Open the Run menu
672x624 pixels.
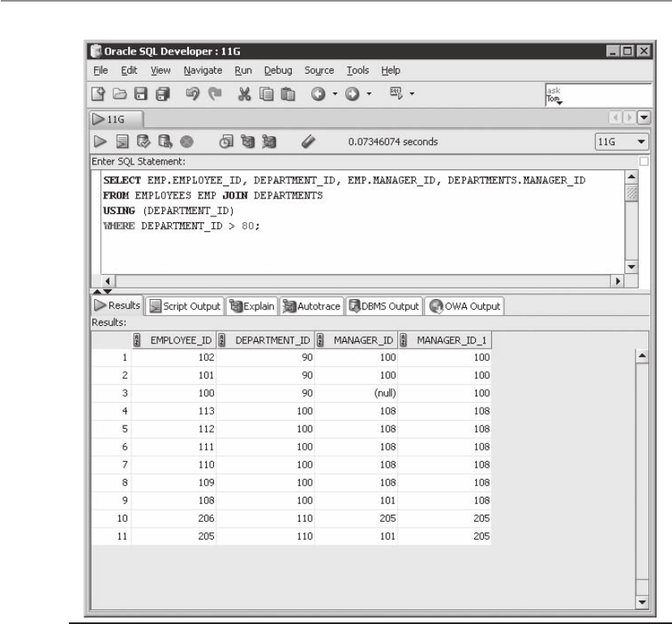coord(243,71)
